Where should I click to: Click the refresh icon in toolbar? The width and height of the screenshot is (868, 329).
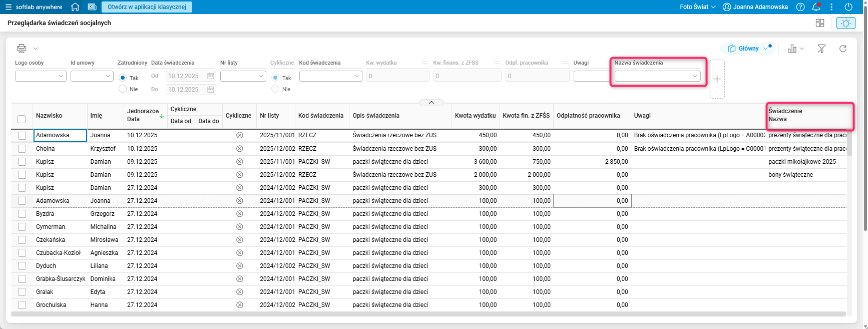843,49
